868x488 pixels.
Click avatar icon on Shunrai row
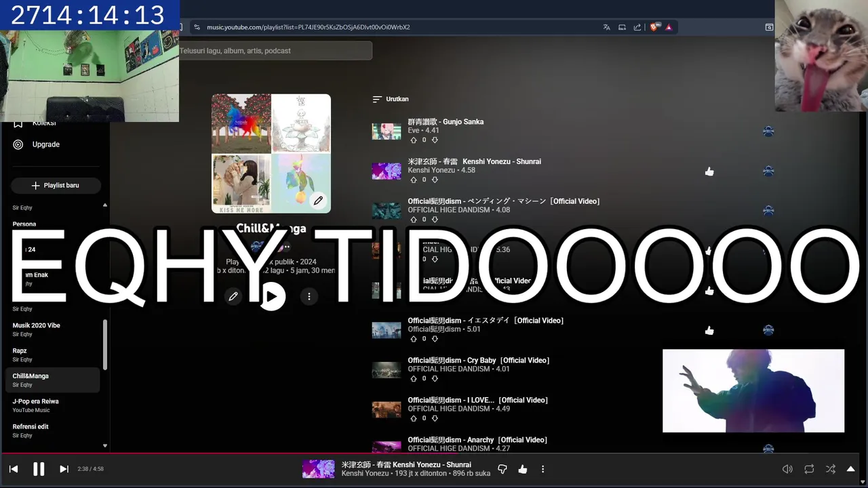[x=768, y=171]
